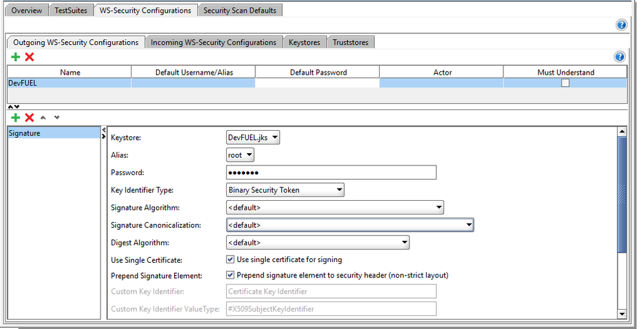
Task: Open help for outgoing configurations table
Action: tap(620, 57)
